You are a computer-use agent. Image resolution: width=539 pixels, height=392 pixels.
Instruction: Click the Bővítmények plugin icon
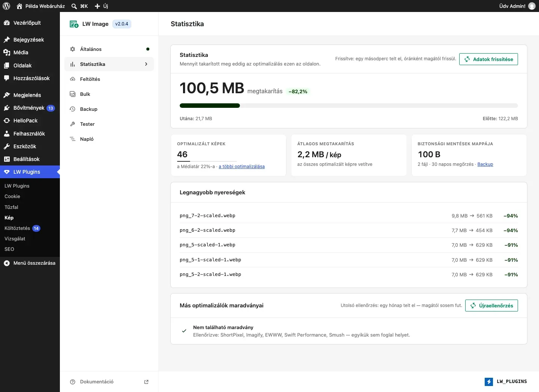coord(7,108)
